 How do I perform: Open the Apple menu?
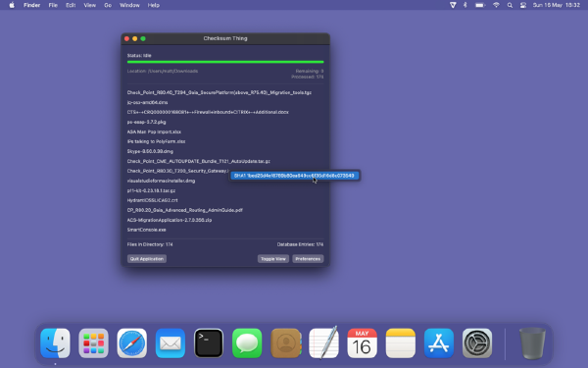tap(12, 5)
